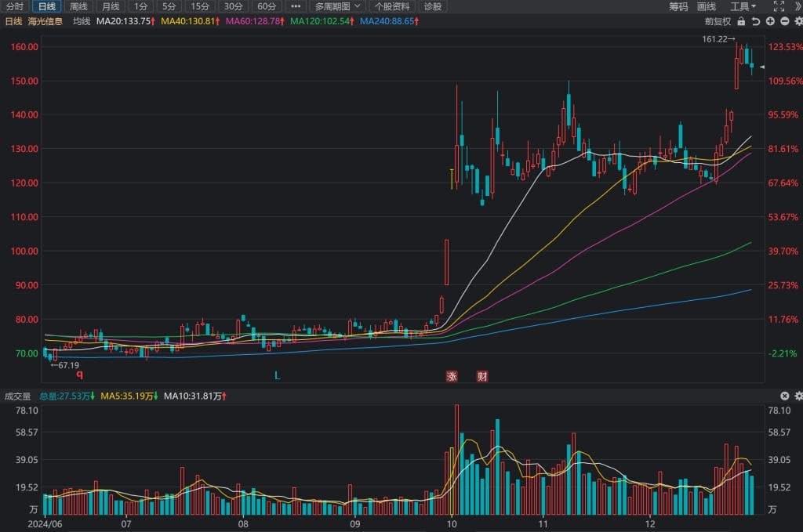This screenshot has height=532, width=803.
Task: Open the 月线 monthly chart tab
Action: pos(111,6)
